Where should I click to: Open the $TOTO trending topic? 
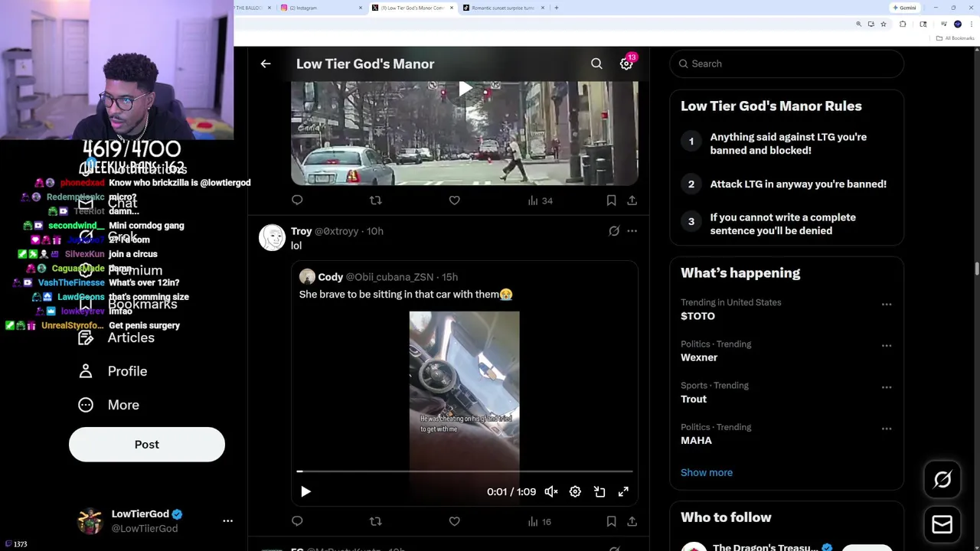pos(697,316)
